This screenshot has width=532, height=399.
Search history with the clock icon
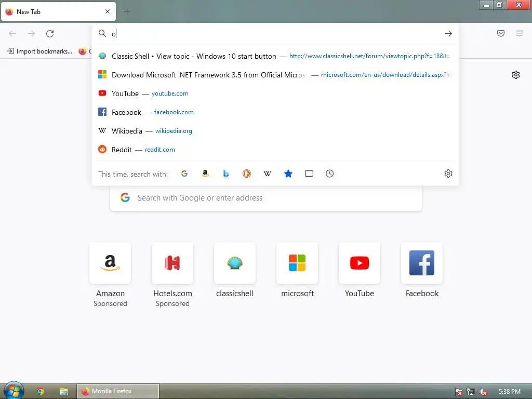[330, 174]
